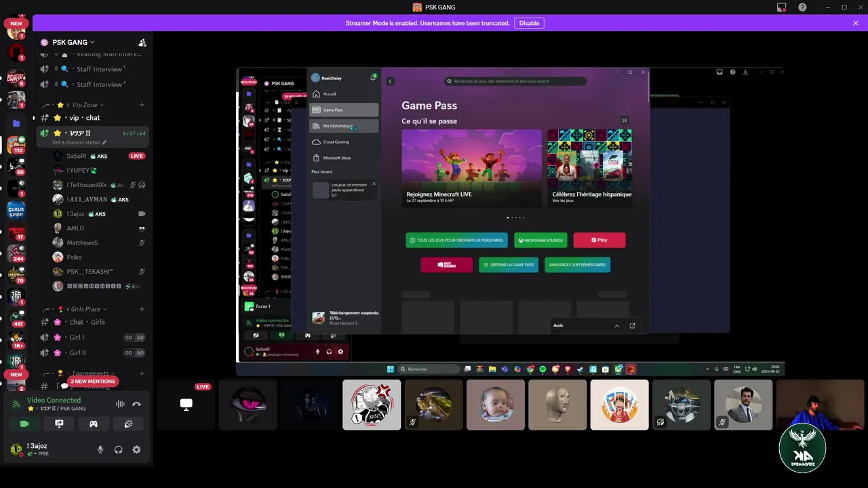Toggle the camera on or off
Image resolution: width=868 pixels, height=488 pixels.
pyautogui.click(x=24, y=424)
